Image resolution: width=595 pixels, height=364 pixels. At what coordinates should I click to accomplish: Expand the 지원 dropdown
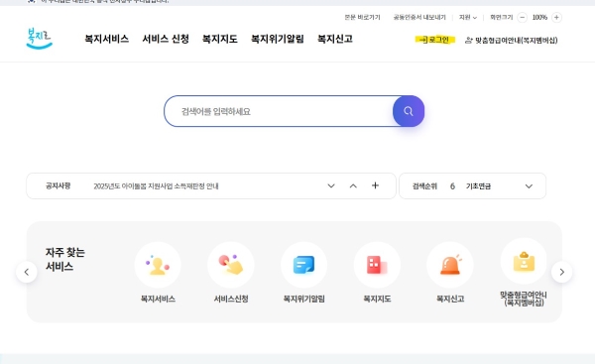[x=468, y=18]
